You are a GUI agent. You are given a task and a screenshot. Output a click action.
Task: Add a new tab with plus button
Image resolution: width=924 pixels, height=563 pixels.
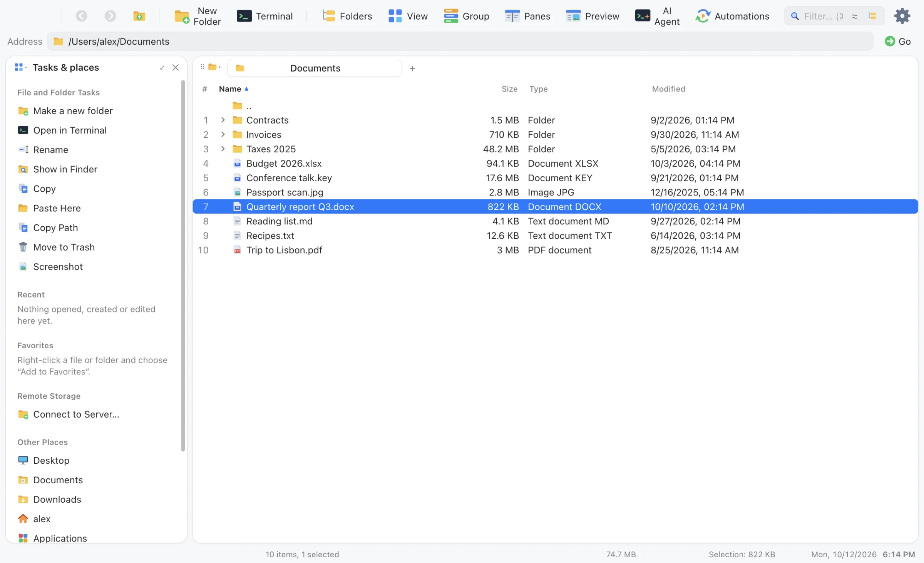412,68
